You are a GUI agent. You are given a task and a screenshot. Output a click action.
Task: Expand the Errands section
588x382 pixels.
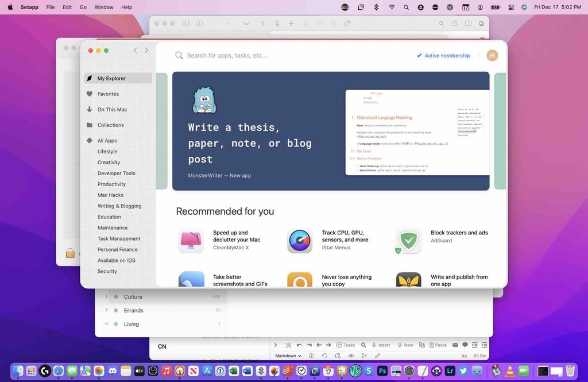(x=106, y=310)
